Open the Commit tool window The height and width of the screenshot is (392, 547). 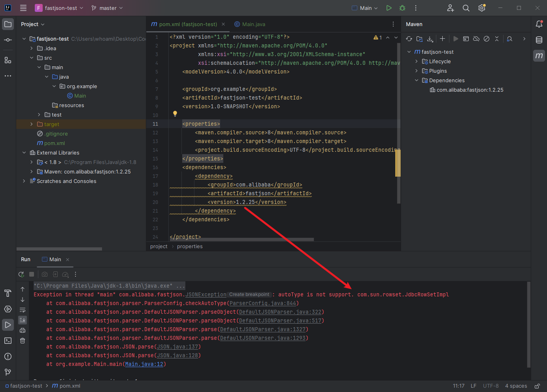[8, 40]
